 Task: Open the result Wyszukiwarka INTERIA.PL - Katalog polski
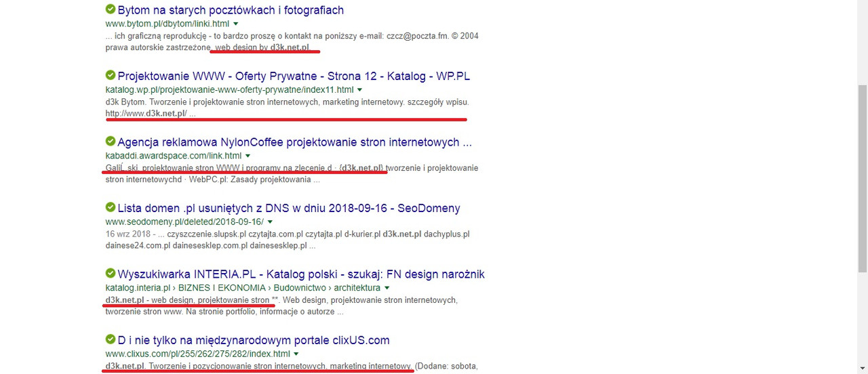301,274
